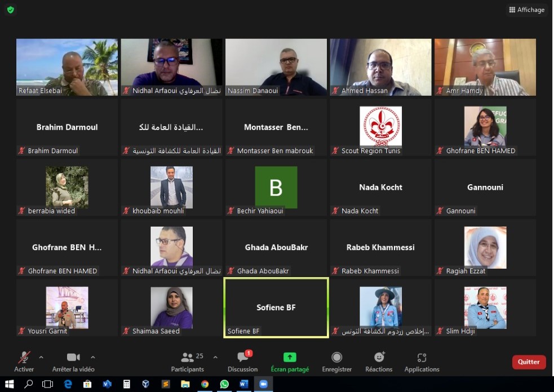This screenshot has width=554, height=392.
Task: Select the highlighted Sofiene BF video tile
Action: click(276, 308)
